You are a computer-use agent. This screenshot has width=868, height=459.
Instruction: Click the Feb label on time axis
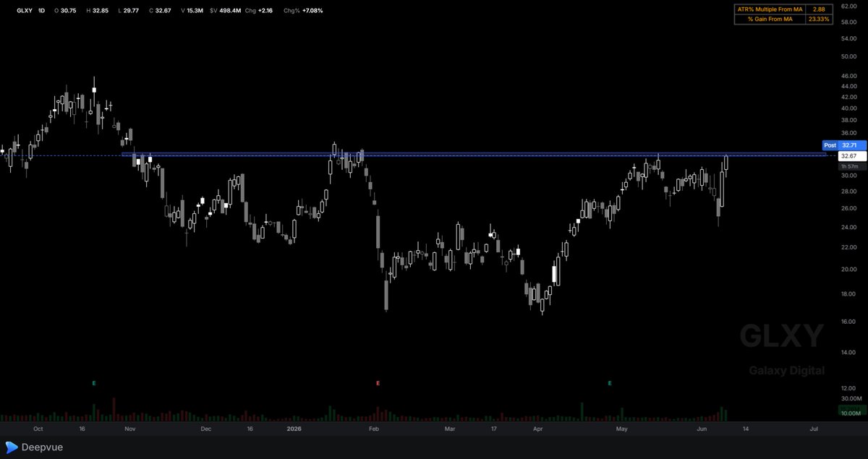click(374, 429)
